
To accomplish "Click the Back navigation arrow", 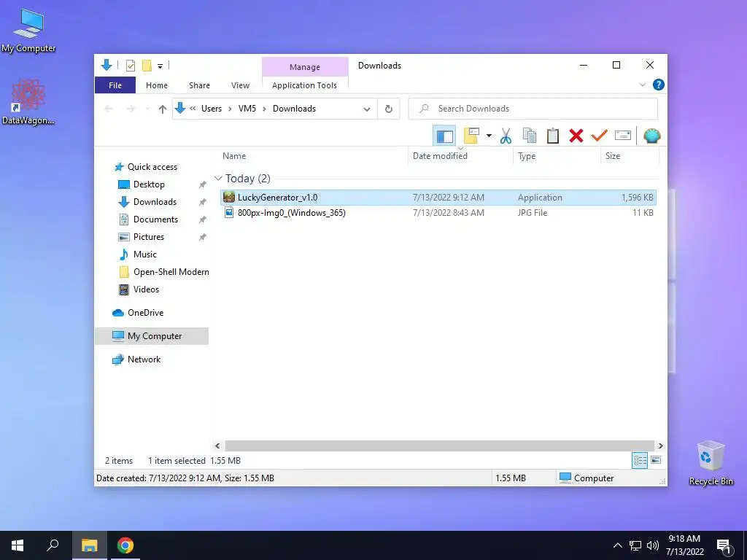I will click(x=109, y=109).
